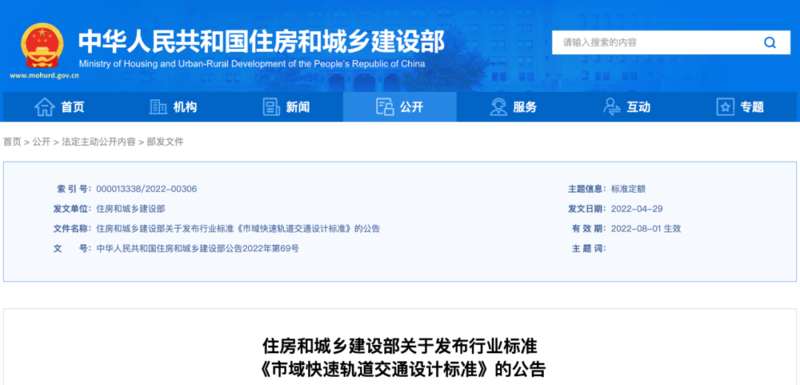Screen dimensions: 800x385
Task: Click the building icon beside 机构
Action: 158,107
